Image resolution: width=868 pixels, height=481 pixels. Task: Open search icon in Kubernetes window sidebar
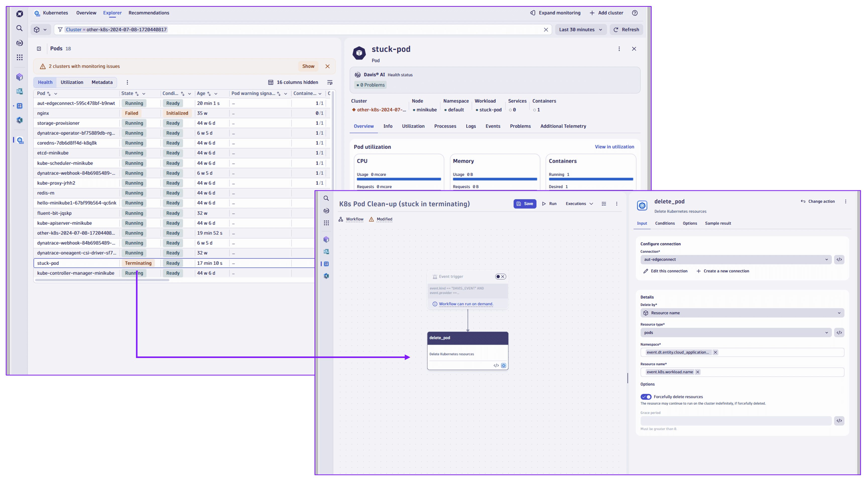[20, 28]
